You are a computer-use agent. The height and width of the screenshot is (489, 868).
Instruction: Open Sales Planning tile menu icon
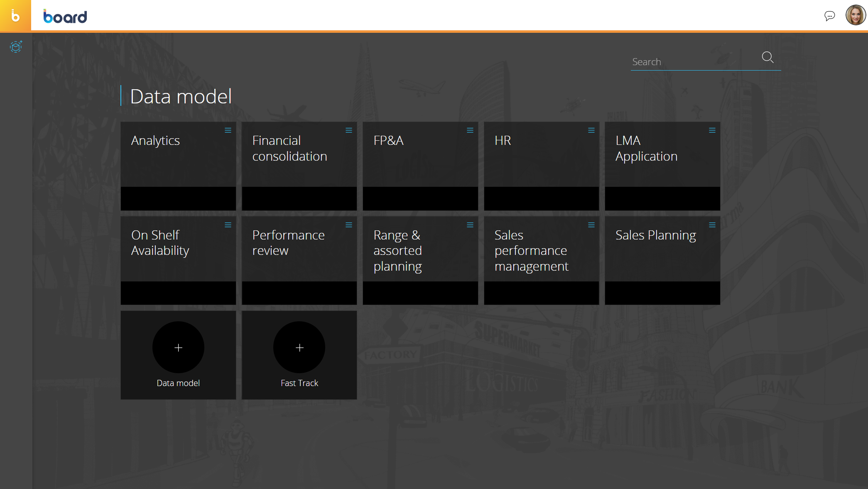pos(712,225)
